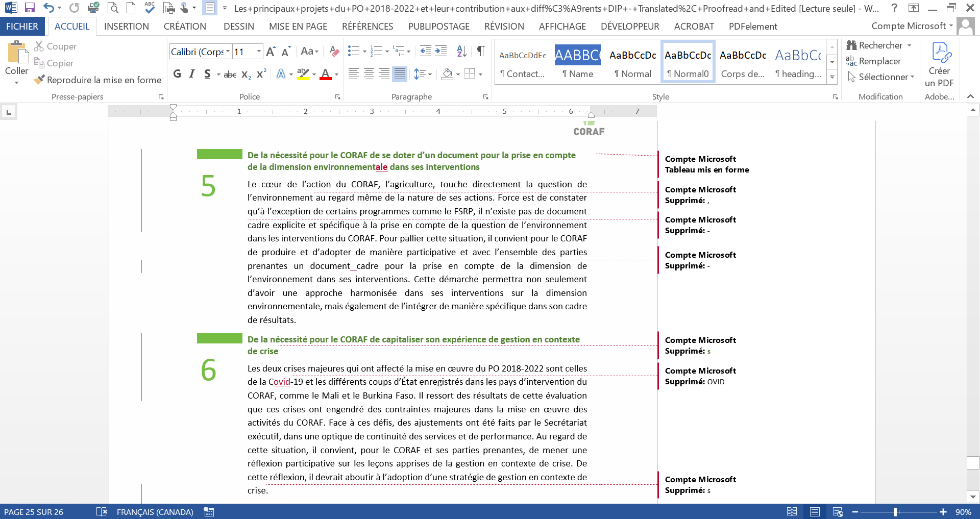This screenshot has height=519, width=980.
Task: Switch to read mode view
Action: (792, 512)
